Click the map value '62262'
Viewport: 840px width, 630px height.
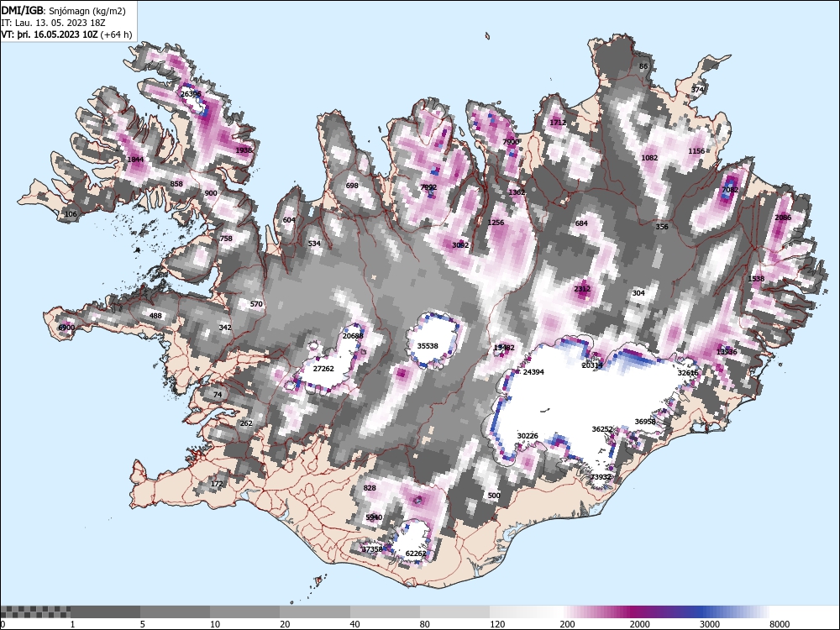point(416,554)
